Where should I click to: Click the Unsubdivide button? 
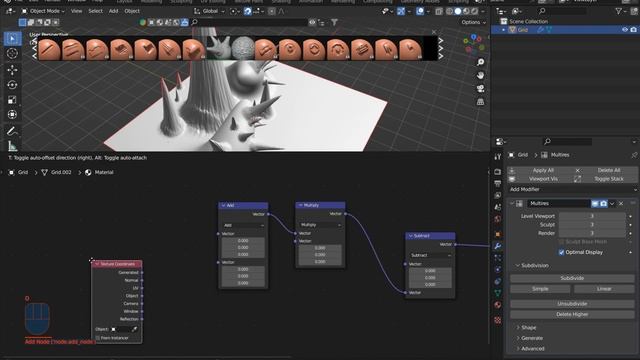click(x=572, y=304)
